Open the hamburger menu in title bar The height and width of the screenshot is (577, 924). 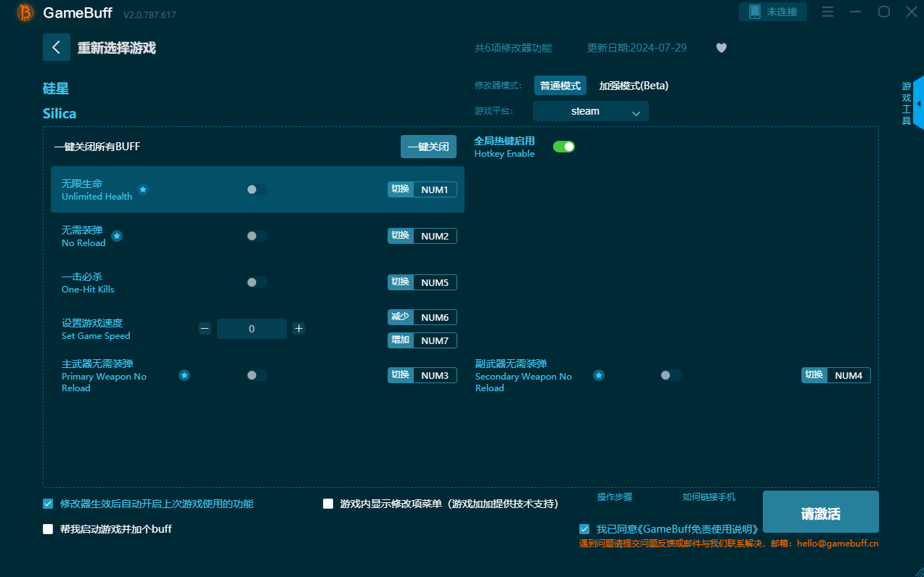tap(827, 12)
